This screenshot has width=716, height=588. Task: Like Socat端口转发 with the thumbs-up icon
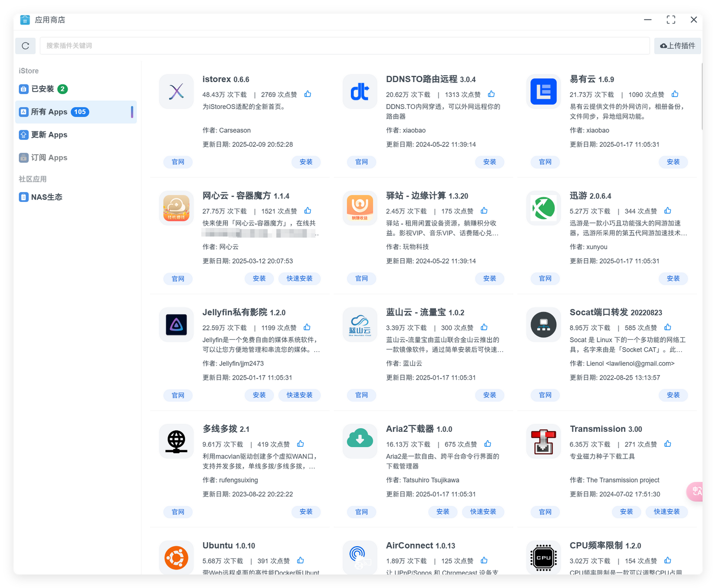click(x=668, y=327)
